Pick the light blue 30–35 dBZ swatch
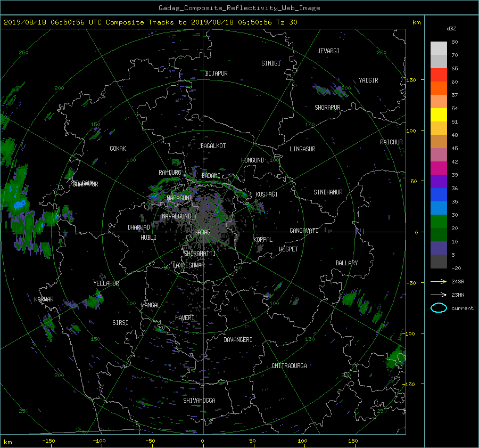Screen dimensions: 479x448 pos(439,208)
